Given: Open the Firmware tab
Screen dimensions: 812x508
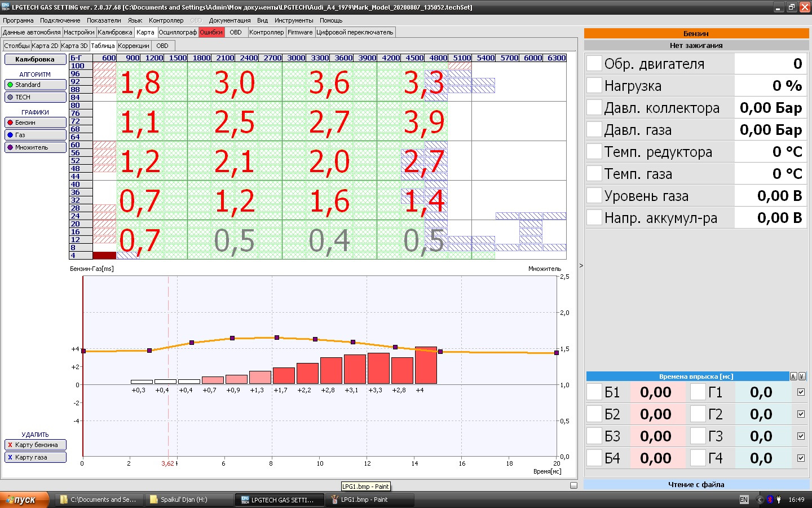Looking at the screenshot, I should coord(300,32).
